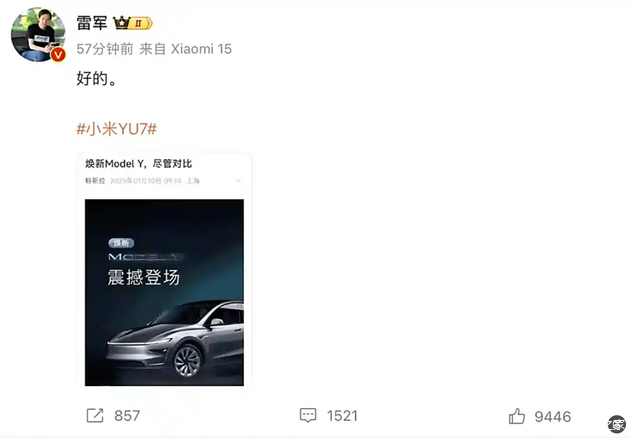Click the Xiaomi 15 source label

click(201, 49)
